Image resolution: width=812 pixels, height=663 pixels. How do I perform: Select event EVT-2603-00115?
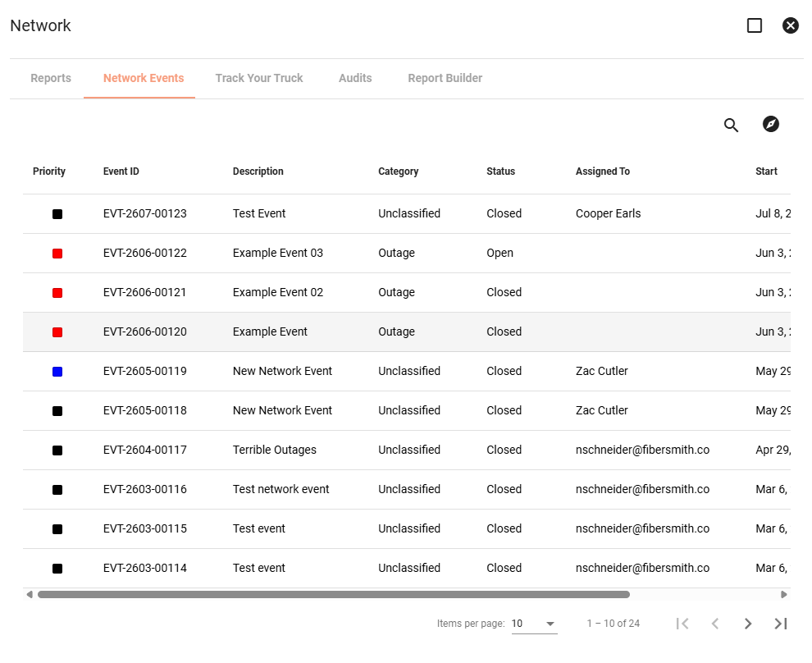point(145,528)
